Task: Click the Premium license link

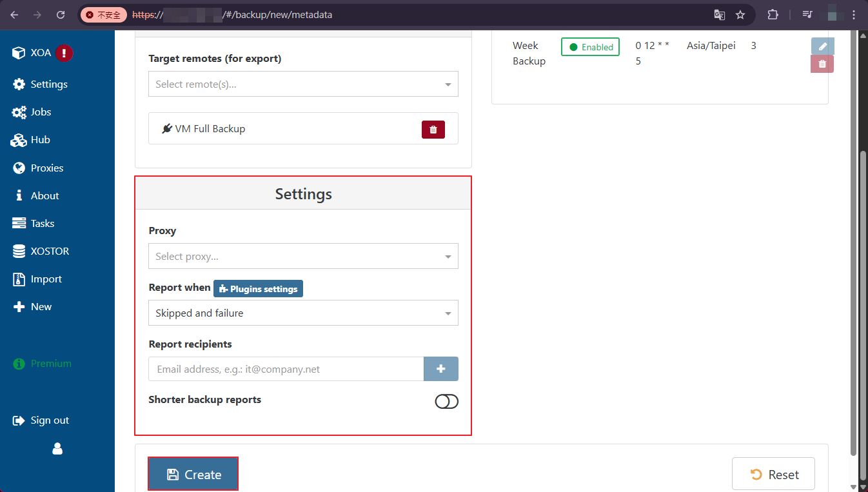Action: tap(51, 363)
